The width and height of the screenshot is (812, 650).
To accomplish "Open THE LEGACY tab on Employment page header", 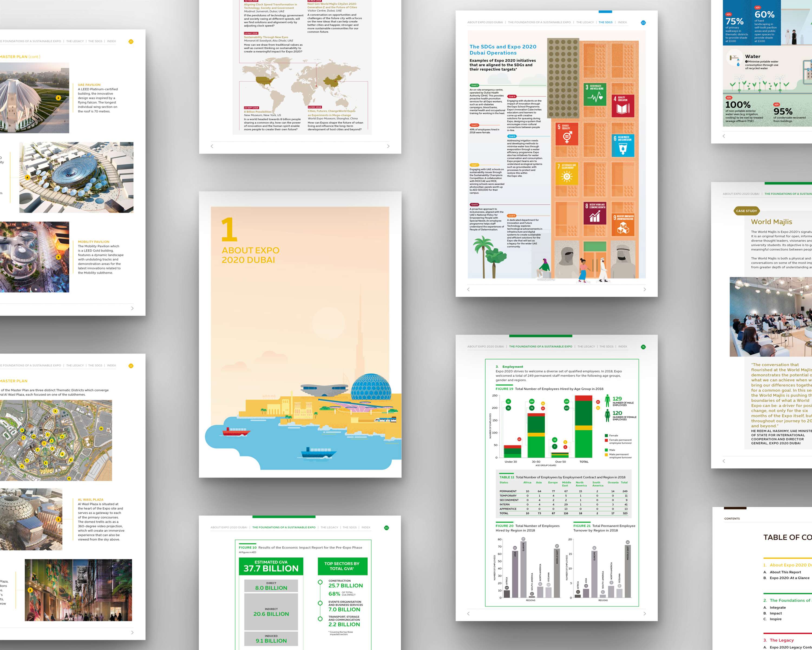I will (x=586, y=347).
